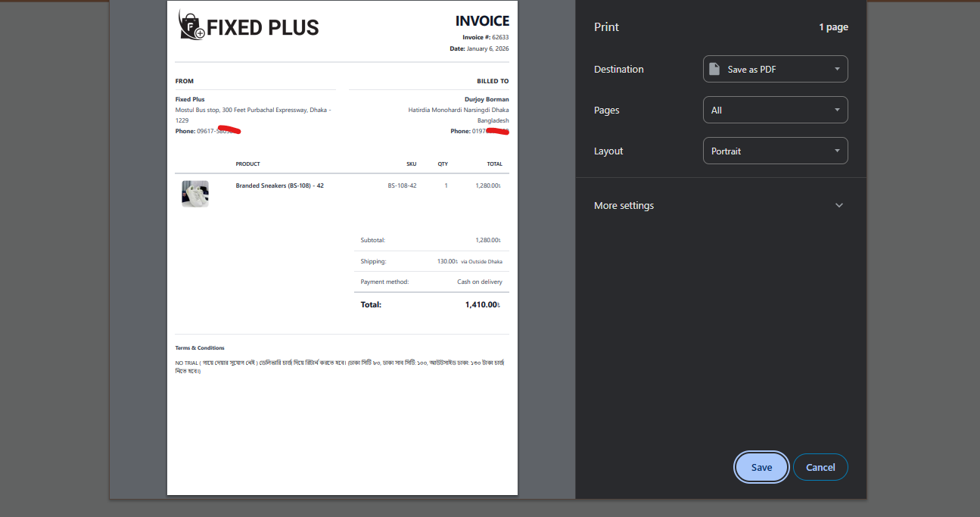Click the Total 1,410.00 amount

(x=484, y=304)
